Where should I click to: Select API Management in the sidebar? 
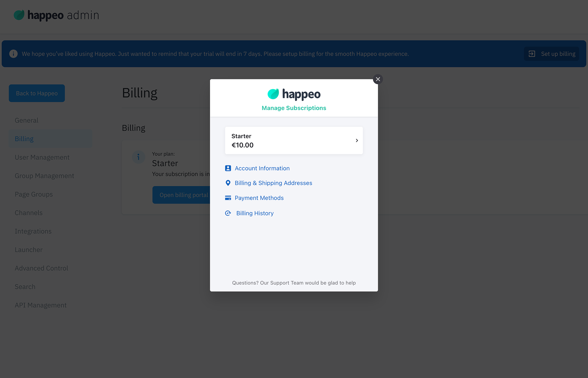click(x=40, y=305)
